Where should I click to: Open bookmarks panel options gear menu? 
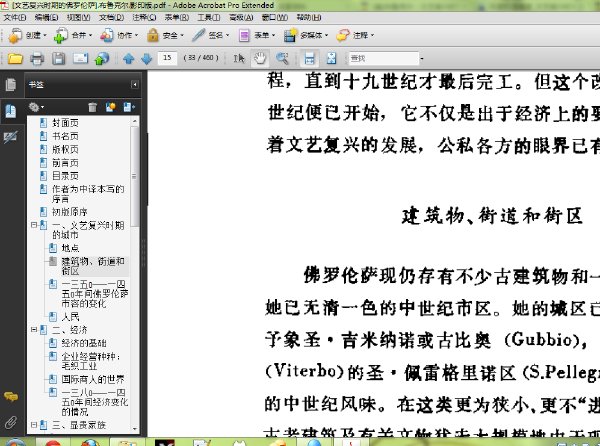click(x=36, y=107)
